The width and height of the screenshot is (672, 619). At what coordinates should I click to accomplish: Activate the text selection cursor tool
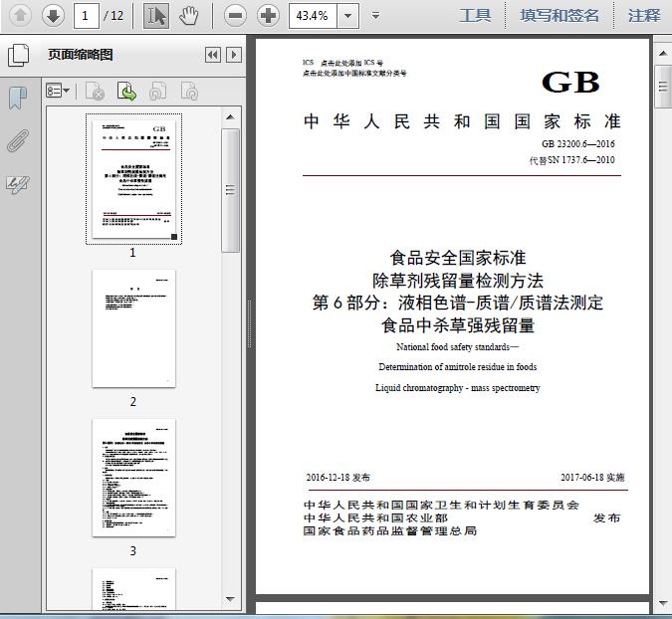click(x=156, y=15)
